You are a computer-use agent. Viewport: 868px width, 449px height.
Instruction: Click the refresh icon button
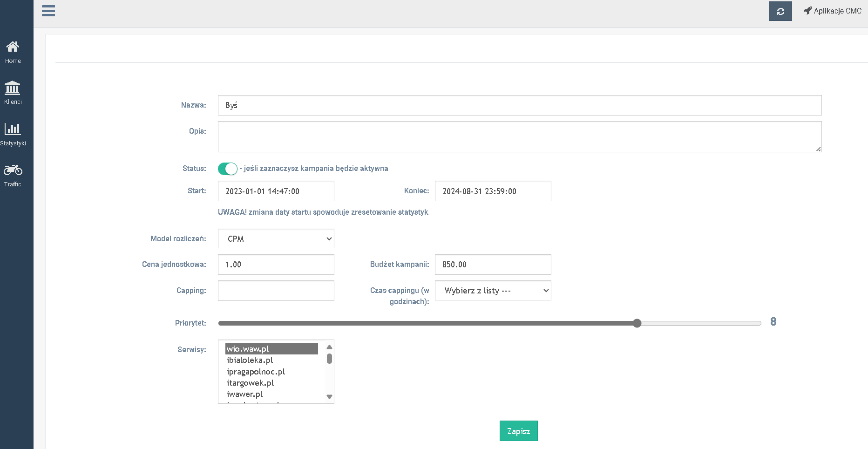pyautogui.click(x=780, y=11)
